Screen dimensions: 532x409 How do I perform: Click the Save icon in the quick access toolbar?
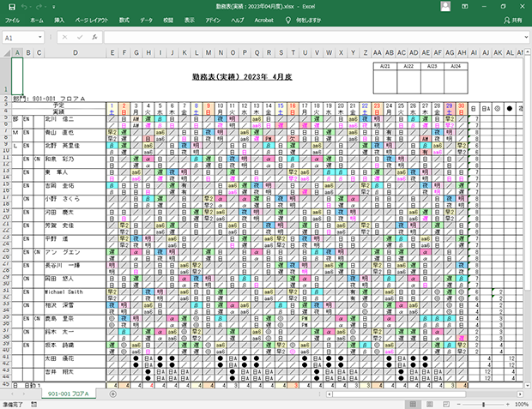coord(12,7)
